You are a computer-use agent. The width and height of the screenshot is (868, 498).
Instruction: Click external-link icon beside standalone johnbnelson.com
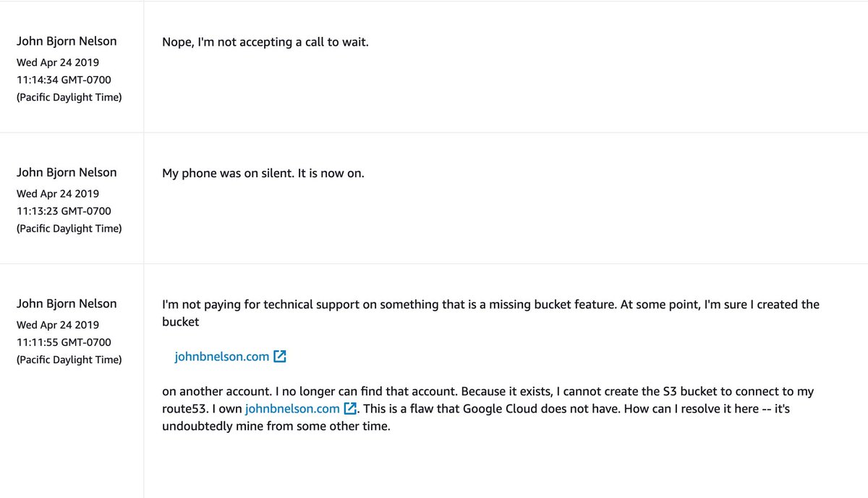click(x=280, y=356)
